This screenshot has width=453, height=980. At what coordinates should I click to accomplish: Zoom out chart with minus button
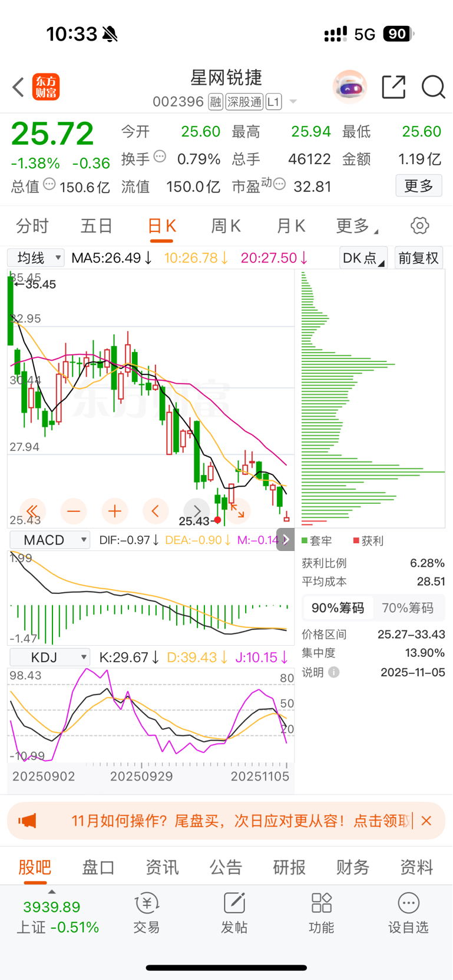click(74, 511)
